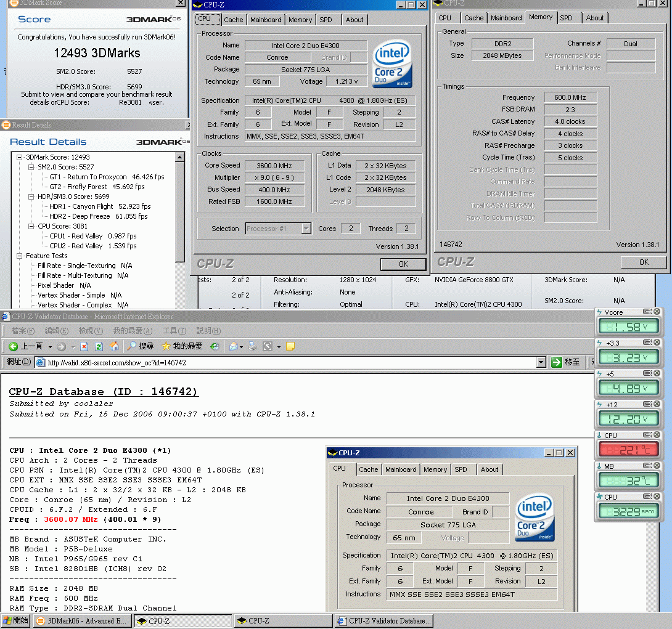Open the Processor #1 selection dropdown
Viewport: 672px width, 629px height.
tap(306, 229)
